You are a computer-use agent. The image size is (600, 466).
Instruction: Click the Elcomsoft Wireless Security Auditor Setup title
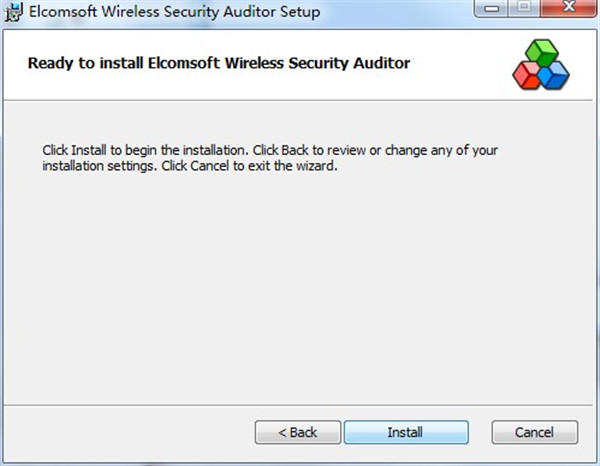click(174, 11)
